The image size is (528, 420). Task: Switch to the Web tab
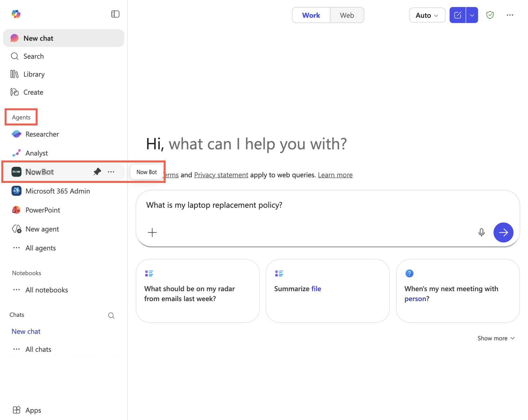point(347,15)
